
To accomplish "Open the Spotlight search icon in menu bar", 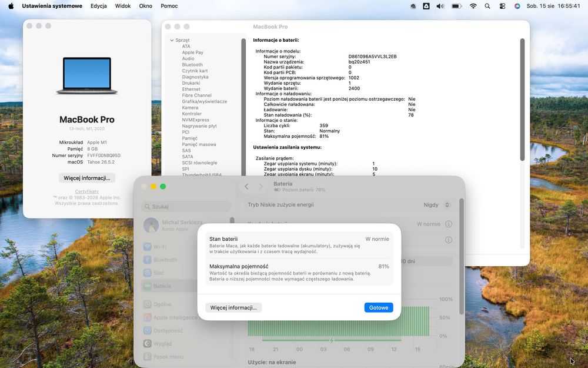I will coord(487,6).
